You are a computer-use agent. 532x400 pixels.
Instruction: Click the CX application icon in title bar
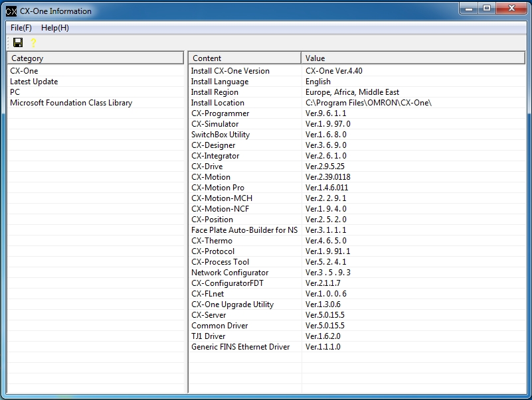(x=11, y=11)
